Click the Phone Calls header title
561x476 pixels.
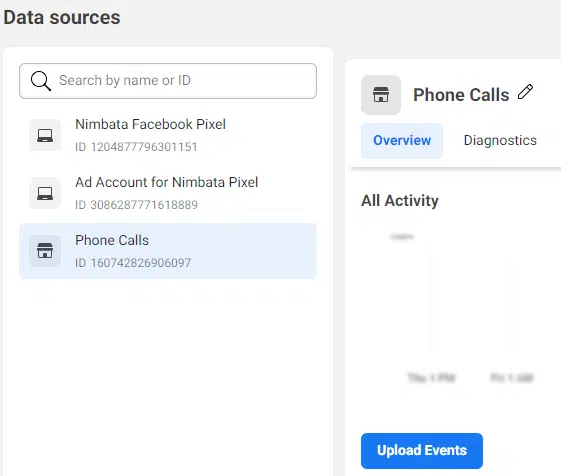[x=461, y=95]
